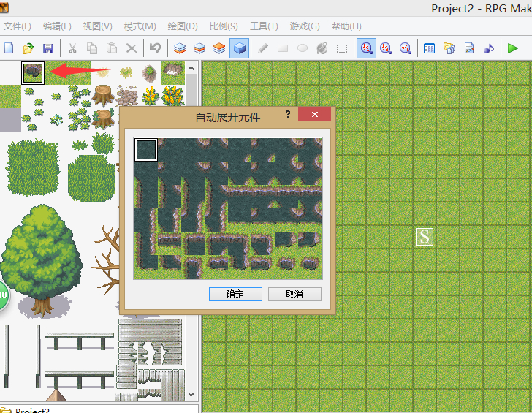The width and height of the screenshot is (532, 413).
Task: Select the Ellipse drawing tool
Action: 303,48
